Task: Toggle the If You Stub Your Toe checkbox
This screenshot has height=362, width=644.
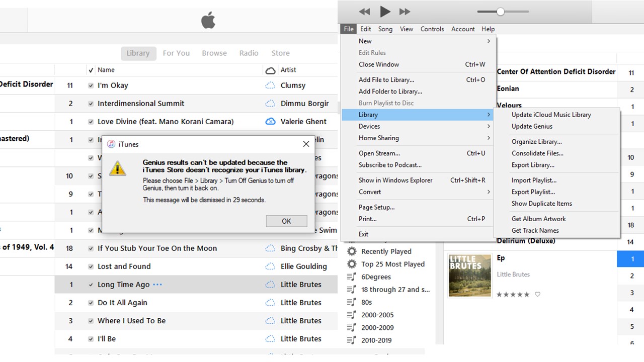Action: [x=91, y=248]
